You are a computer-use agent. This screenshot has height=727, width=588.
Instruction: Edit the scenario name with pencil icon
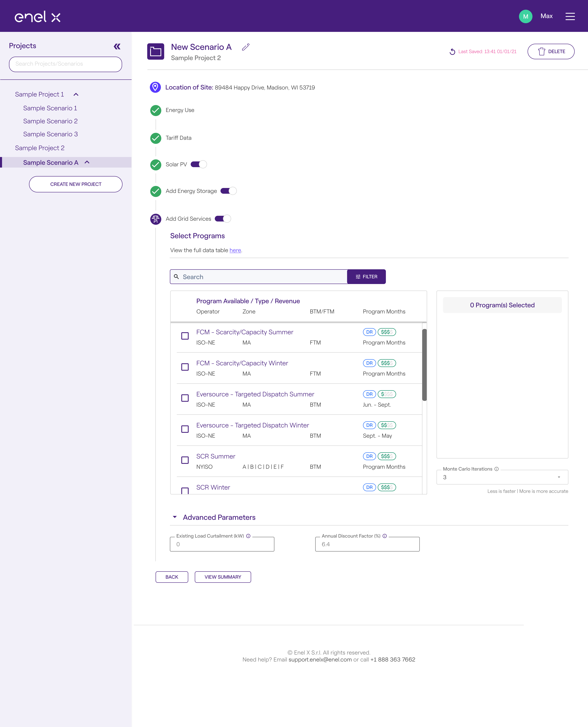(x=246, y=47)
